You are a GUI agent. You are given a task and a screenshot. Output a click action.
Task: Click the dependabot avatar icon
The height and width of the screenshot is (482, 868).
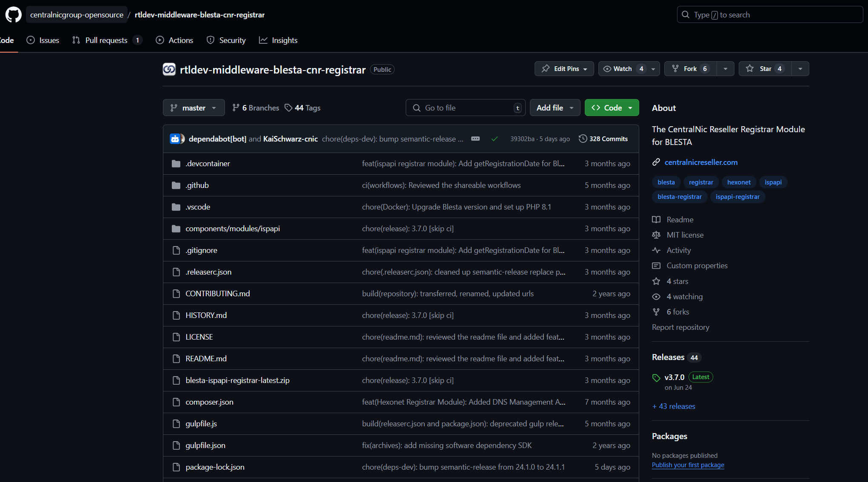(x=175, y=139)
